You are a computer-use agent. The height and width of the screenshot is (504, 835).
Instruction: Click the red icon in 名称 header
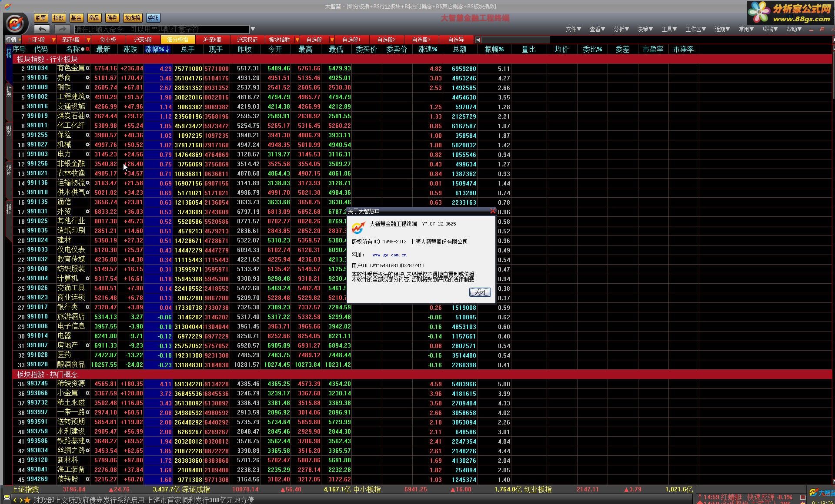(87, 49)
